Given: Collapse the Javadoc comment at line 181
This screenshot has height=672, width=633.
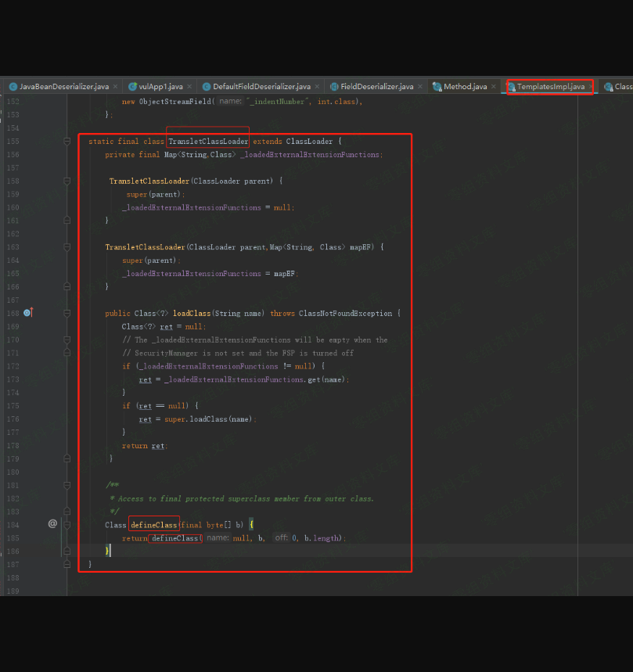Looking at the screenshot, I should click(x=67, y=485).
